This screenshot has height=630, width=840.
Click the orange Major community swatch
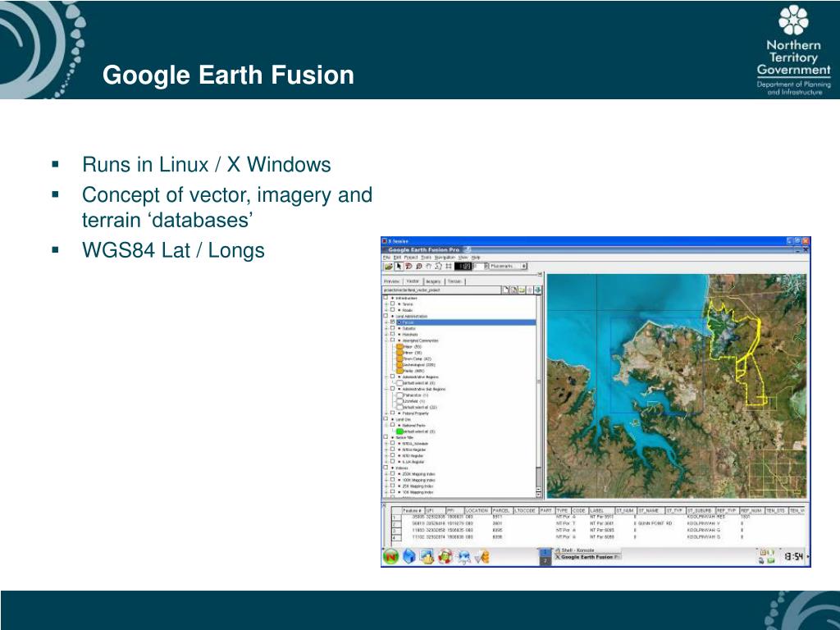tap(399, 347)
